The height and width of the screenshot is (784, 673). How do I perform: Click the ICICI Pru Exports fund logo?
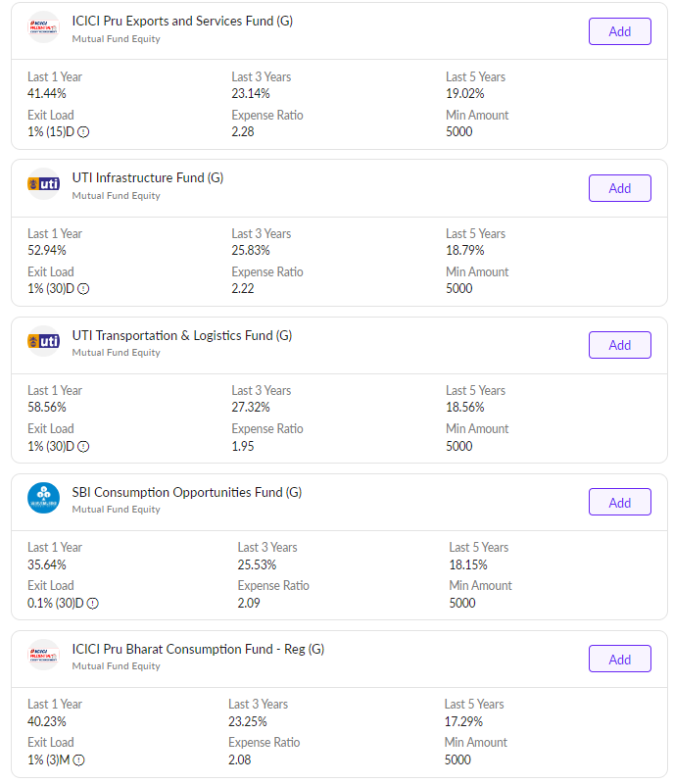click(44, 27)
